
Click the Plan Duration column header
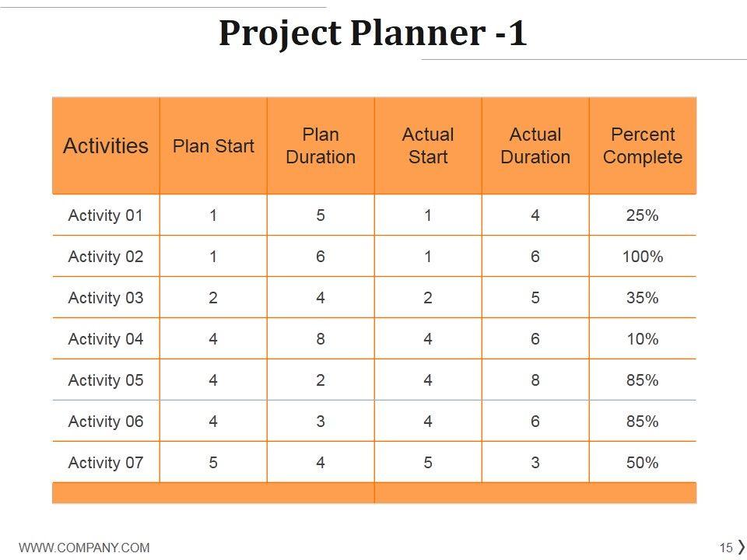(x=321, y=146)
